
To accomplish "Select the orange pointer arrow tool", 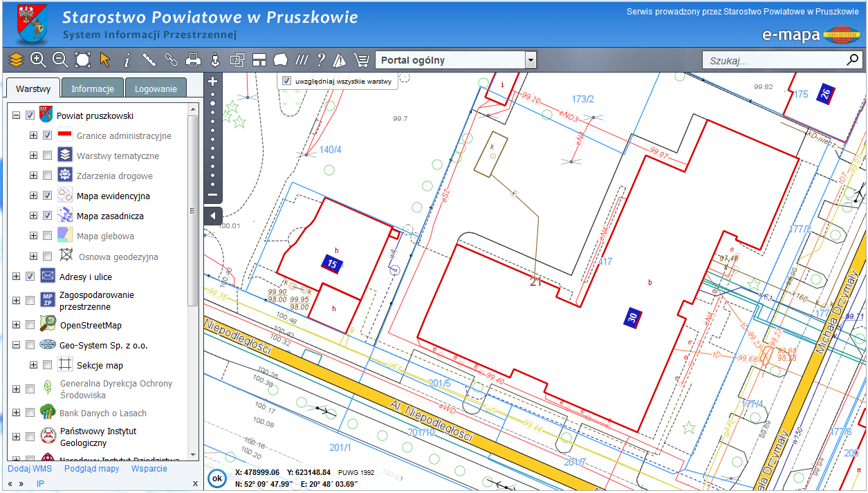I will [x=105, y=60].
